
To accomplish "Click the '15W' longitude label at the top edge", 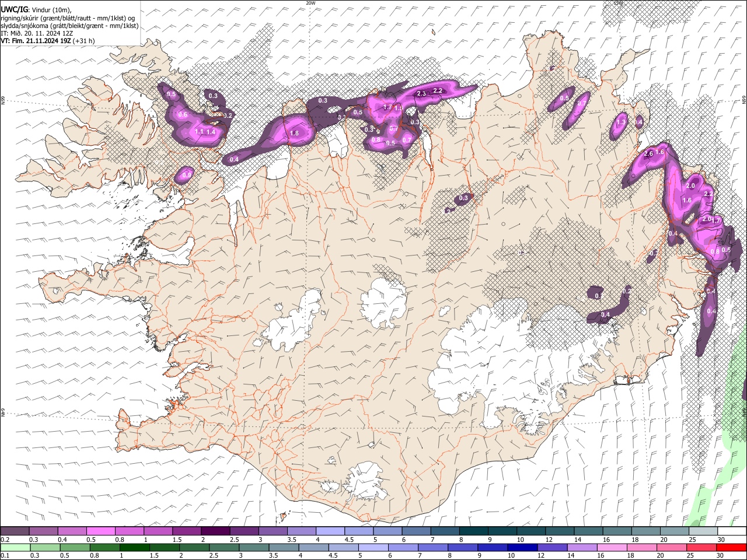I will pos(618,3).
